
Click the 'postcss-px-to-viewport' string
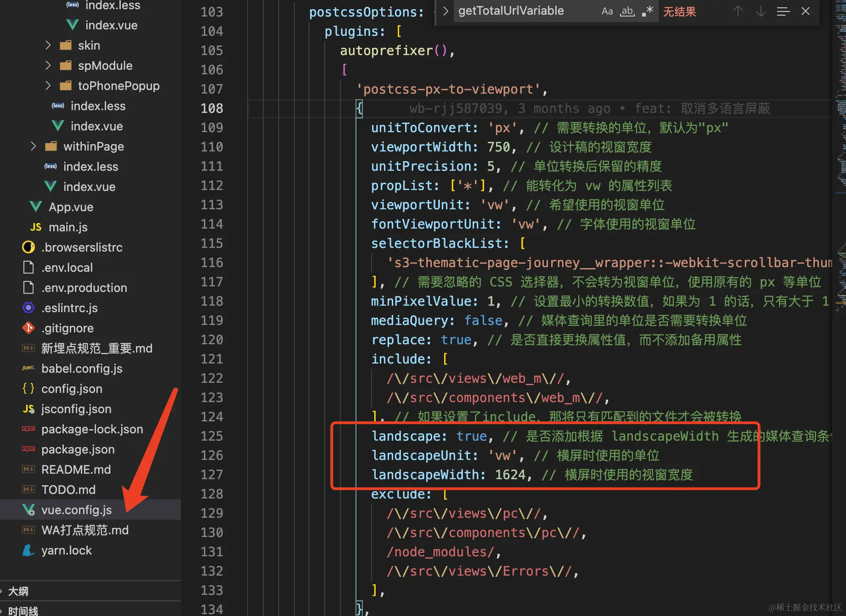448,89
